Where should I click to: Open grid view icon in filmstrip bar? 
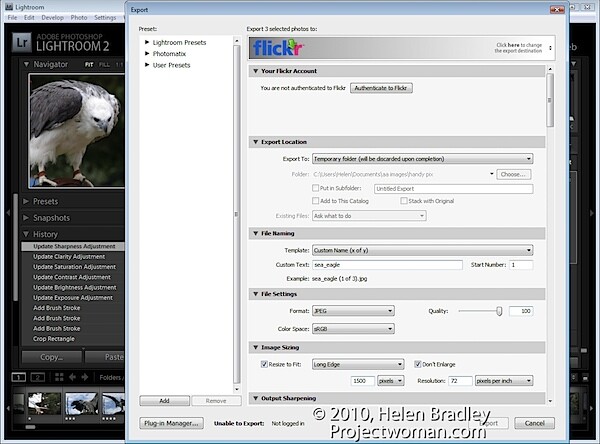[59, 377]
